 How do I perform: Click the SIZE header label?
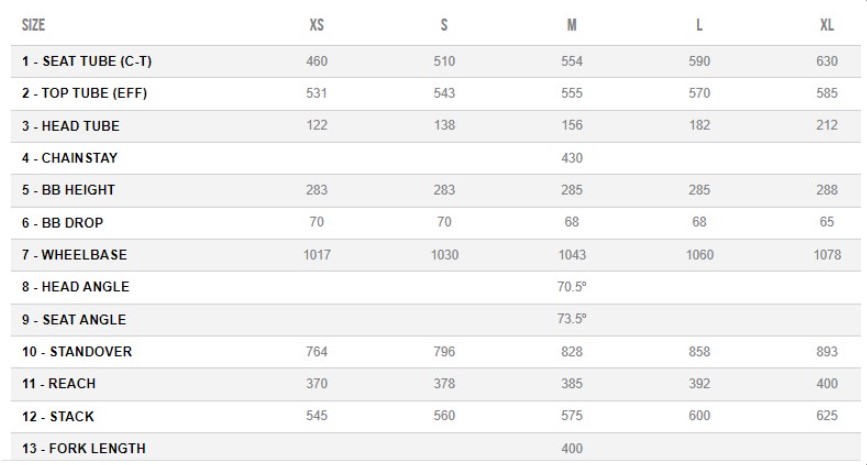point(33,25)
